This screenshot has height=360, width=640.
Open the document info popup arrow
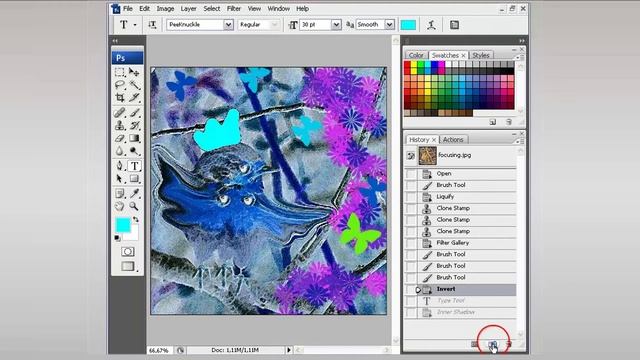[x=289, y=350]
